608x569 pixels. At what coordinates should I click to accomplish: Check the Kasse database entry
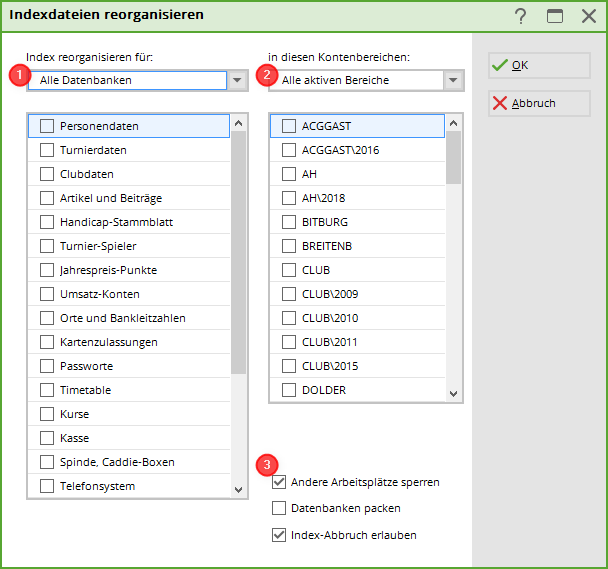pyautogui.click(x=47, y=438)
